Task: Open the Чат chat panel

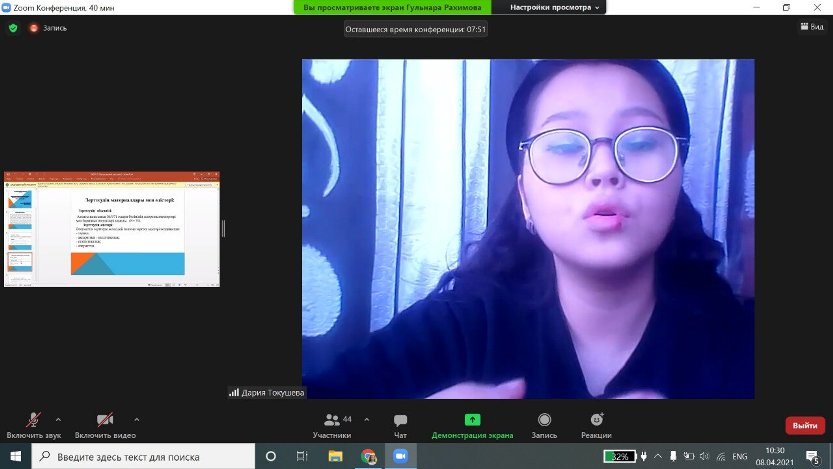Action: [x=400, y=424]
